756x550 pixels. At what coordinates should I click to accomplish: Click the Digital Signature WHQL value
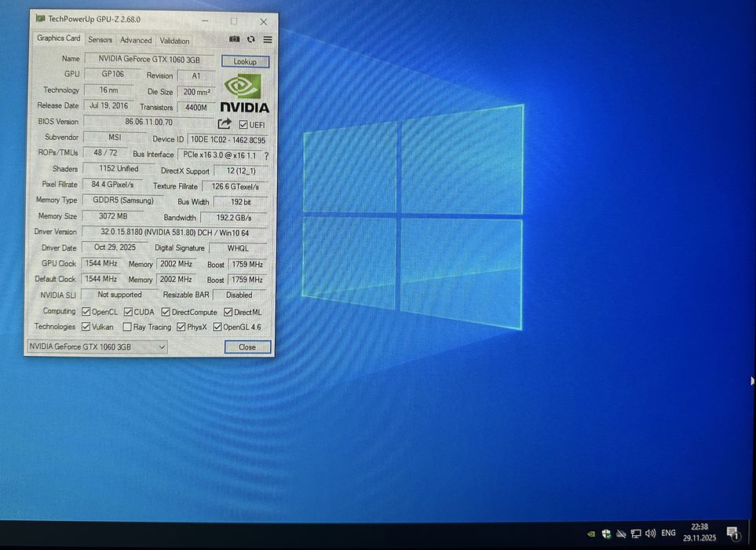point(238,248)
